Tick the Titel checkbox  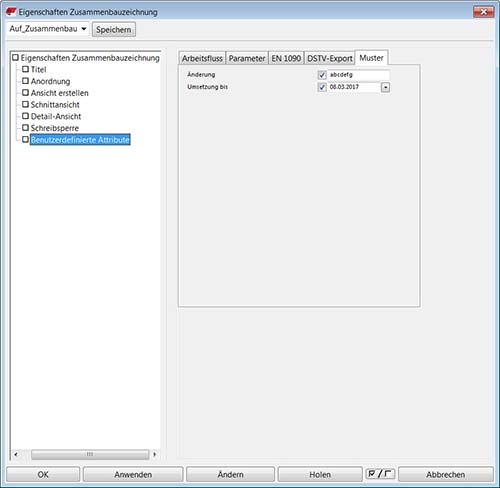click(x=25, y=69)
